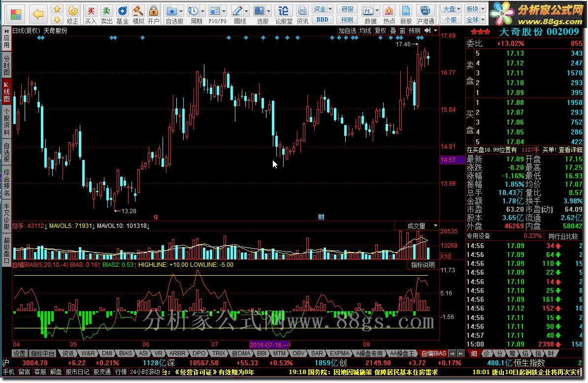The width and height of the screenshot is (588, 383).
Task: Open the 大盘 dropdown
Action: [451, 9]
